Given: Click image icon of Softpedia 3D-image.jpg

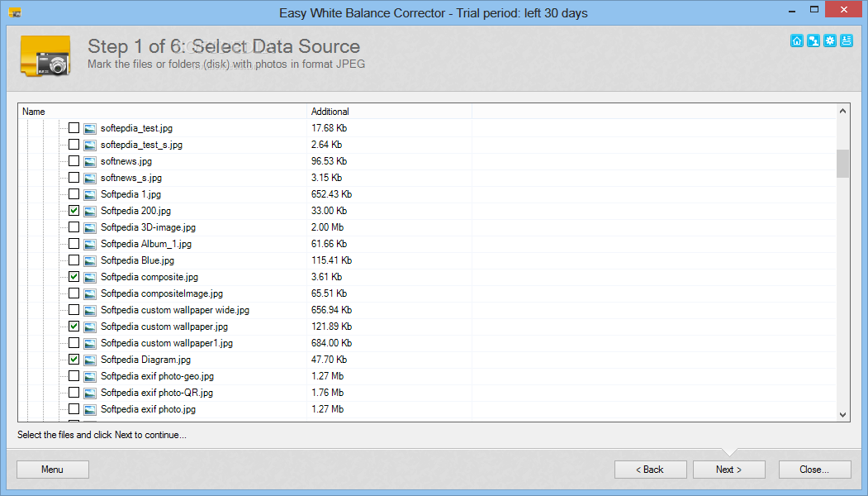Looking at the screenshot, I should point(90,228).
